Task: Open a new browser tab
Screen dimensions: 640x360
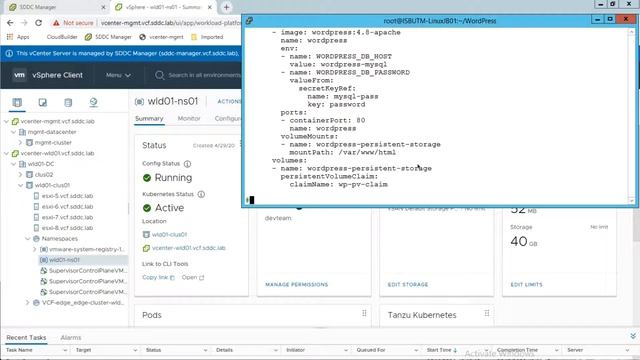Action: click(x=227, y=7)
